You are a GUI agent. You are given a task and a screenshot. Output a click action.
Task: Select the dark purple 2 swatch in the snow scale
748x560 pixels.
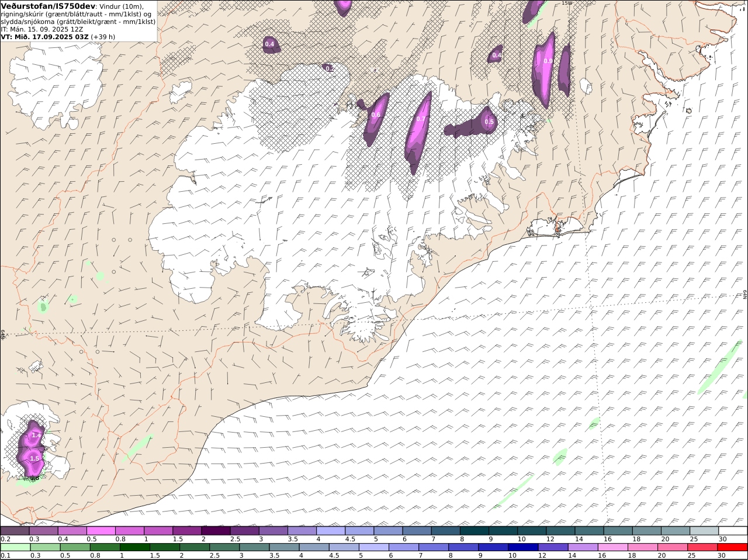[216, 531]
